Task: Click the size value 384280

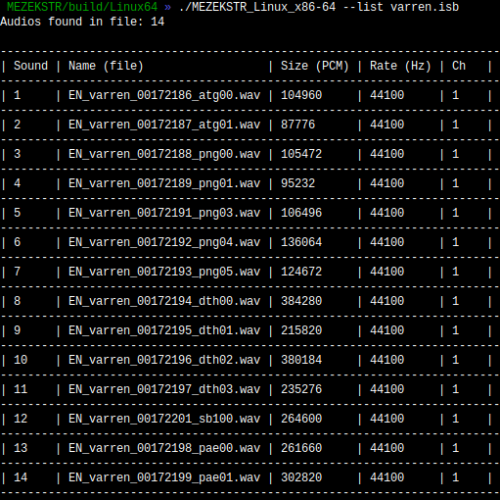Action: point(301,301)
